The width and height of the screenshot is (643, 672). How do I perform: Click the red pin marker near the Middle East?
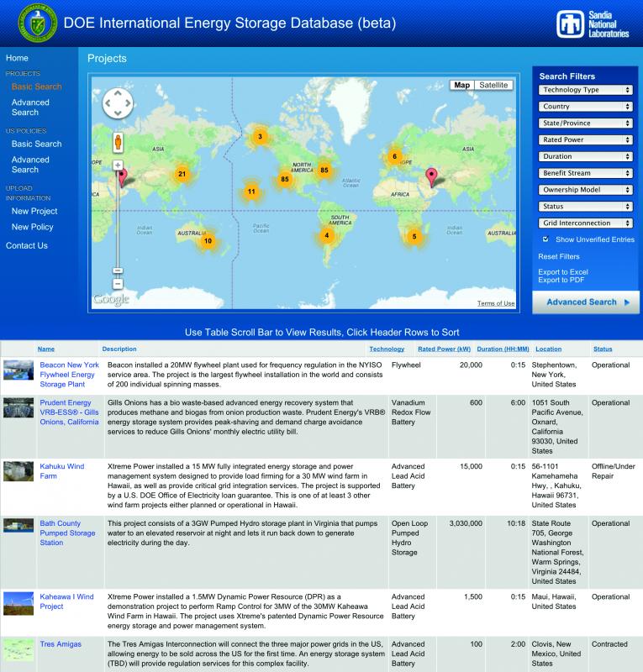[x=431, y=177]
